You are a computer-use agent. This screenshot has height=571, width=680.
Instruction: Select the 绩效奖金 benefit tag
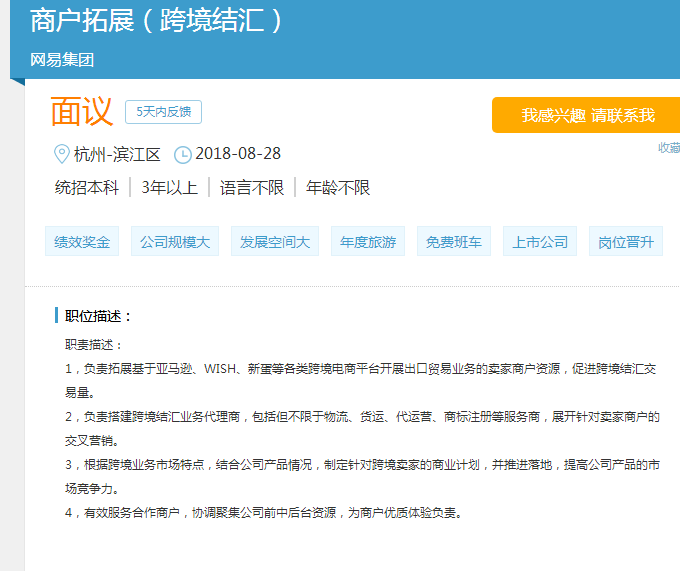82,241
